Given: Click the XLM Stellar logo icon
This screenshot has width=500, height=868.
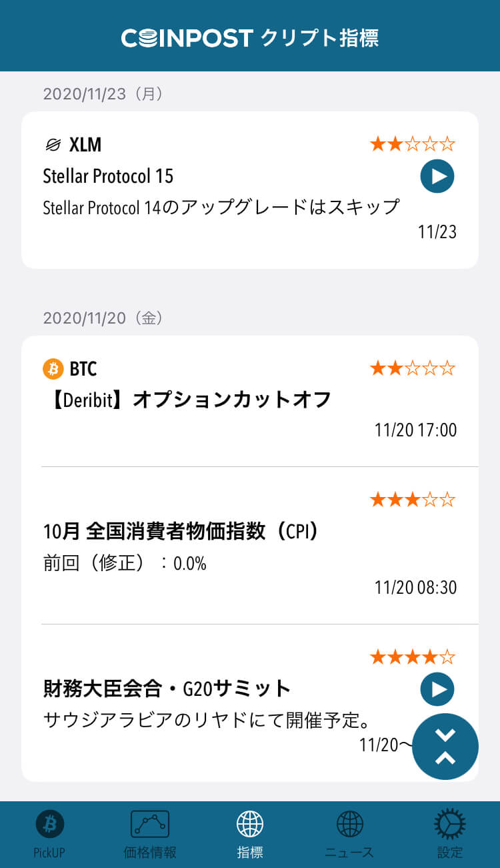Looking at the screenshot, I should (x=53, y=144).
